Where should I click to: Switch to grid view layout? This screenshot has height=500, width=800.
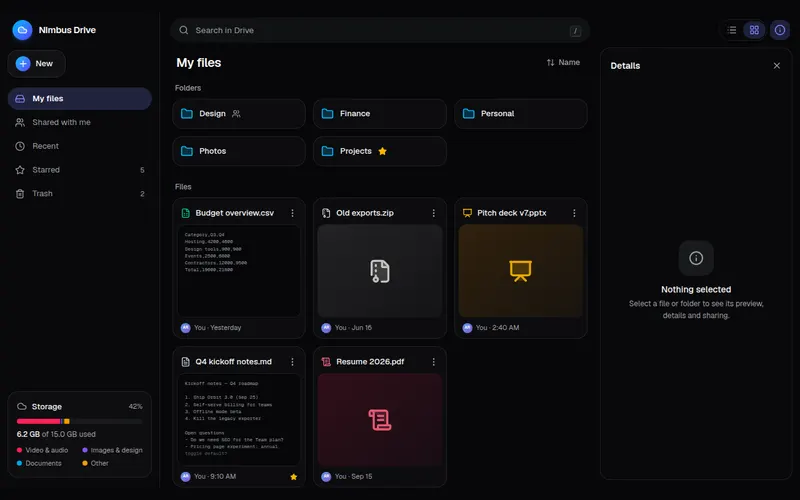click(754, 30)
